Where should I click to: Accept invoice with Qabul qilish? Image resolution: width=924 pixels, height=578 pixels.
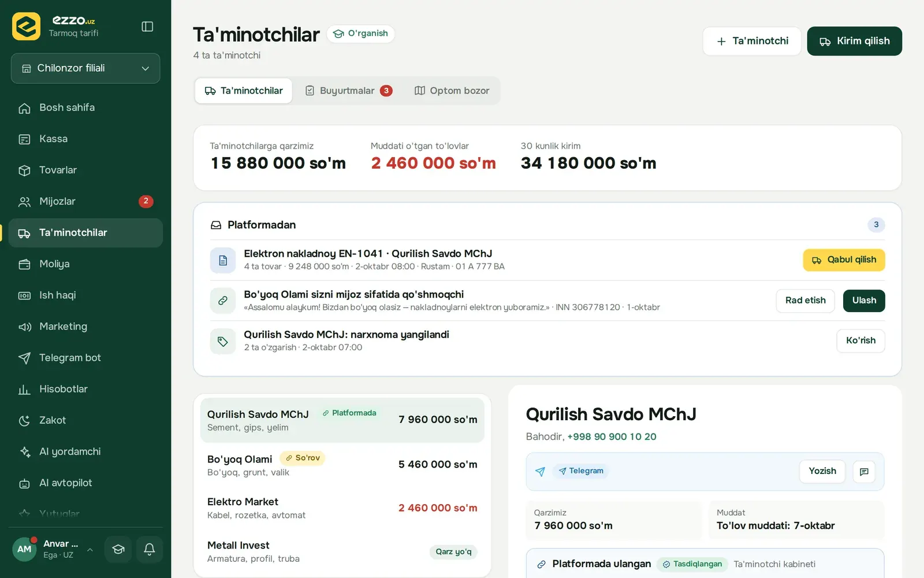click(x=844, y=260)
